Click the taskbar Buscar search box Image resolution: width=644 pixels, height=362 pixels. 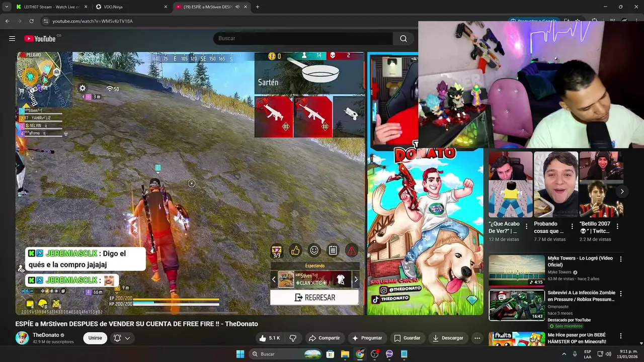point(286,354)
